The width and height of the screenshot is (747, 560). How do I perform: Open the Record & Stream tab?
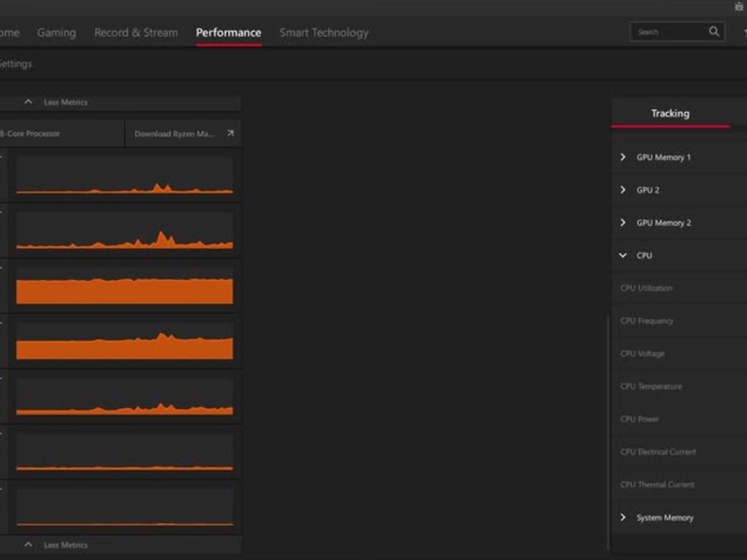[x=136, y=32]
